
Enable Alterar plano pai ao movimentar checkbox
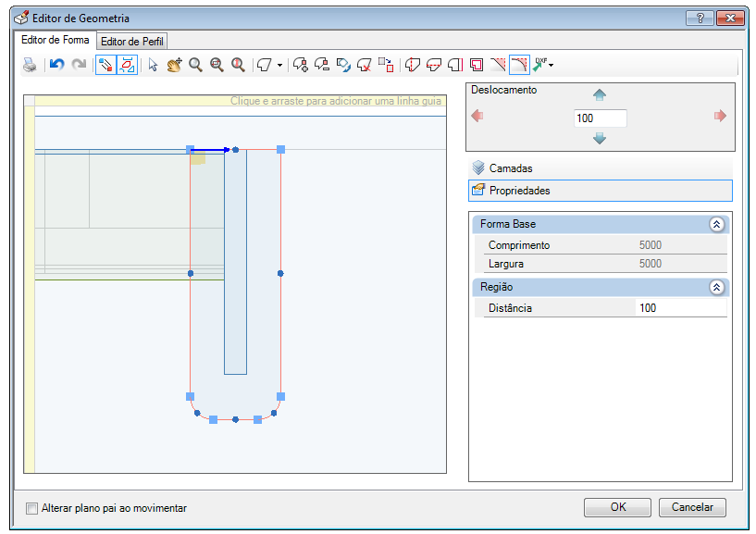31,508
